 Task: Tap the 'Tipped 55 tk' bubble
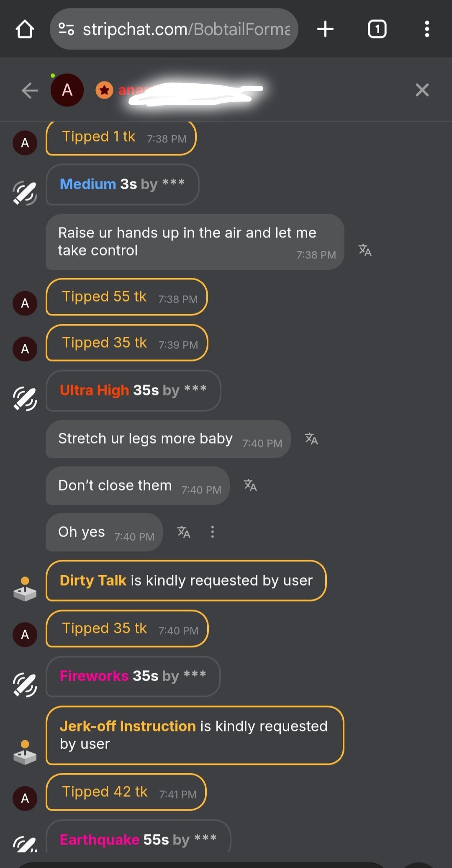point(126,297)
